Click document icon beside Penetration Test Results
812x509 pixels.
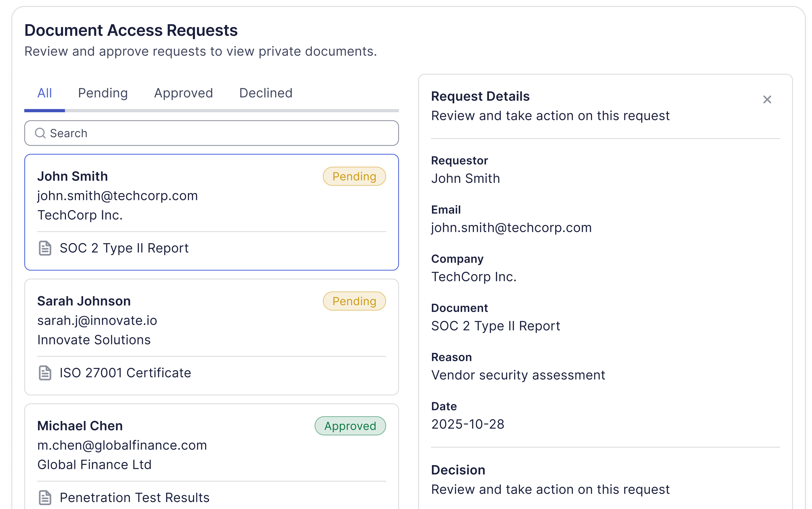click(x=45, y=497)
